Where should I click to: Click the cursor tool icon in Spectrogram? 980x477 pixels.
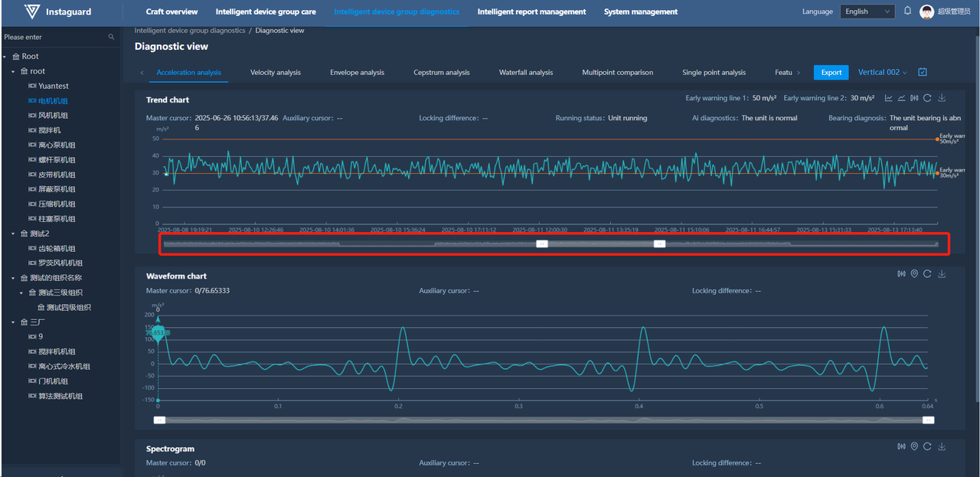(x=901, y=446)
